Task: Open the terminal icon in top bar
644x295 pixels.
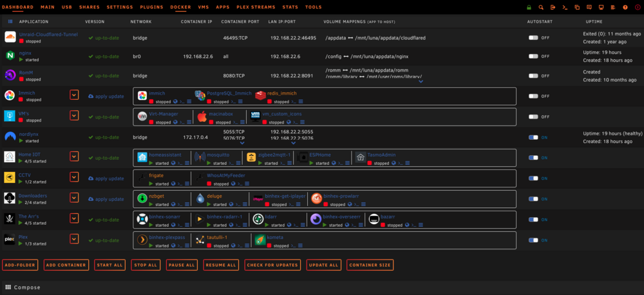Action: point(565,7)
